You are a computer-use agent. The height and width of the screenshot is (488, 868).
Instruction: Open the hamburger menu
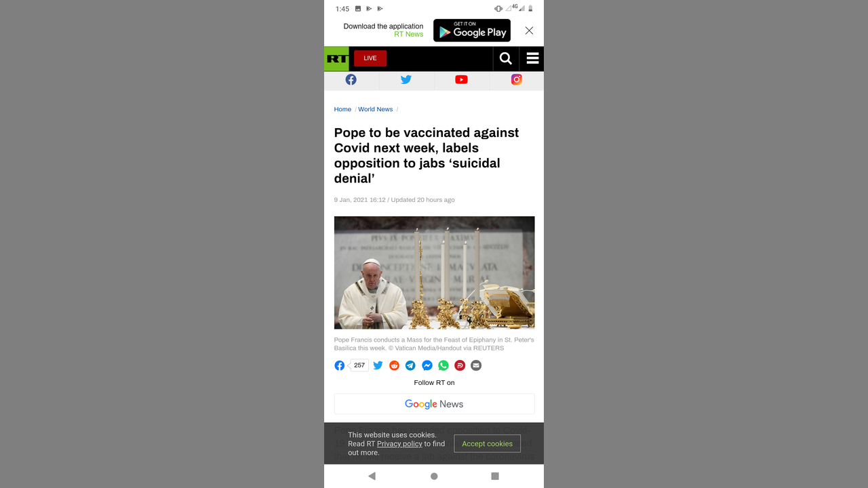click(x=532, y=59)
